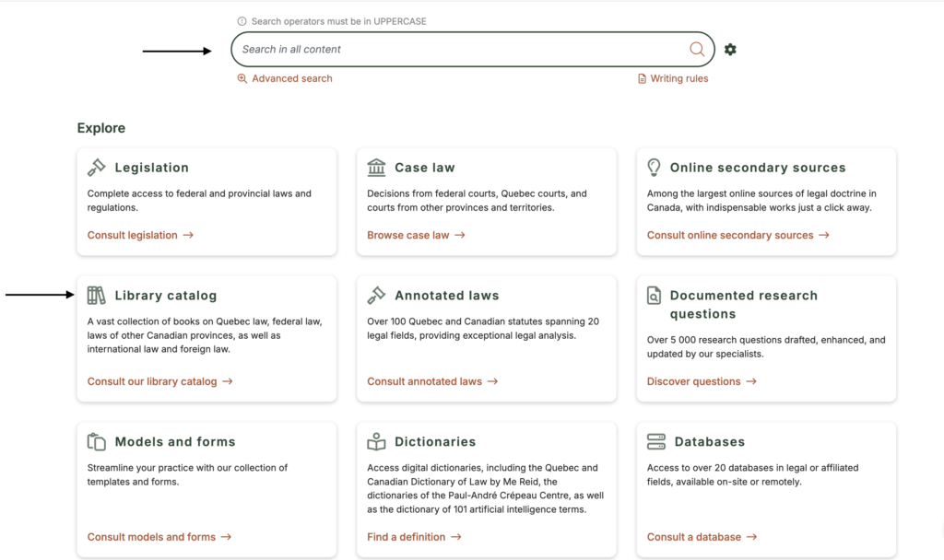The image size is (944, 560).
Task: Click 'Complete access to federal and provincial laws' description
Action: 199,200
